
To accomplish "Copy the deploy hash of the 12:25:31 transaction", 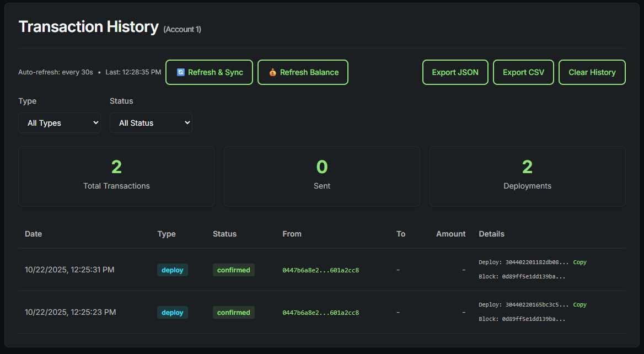I will click(x=579, y=262).
